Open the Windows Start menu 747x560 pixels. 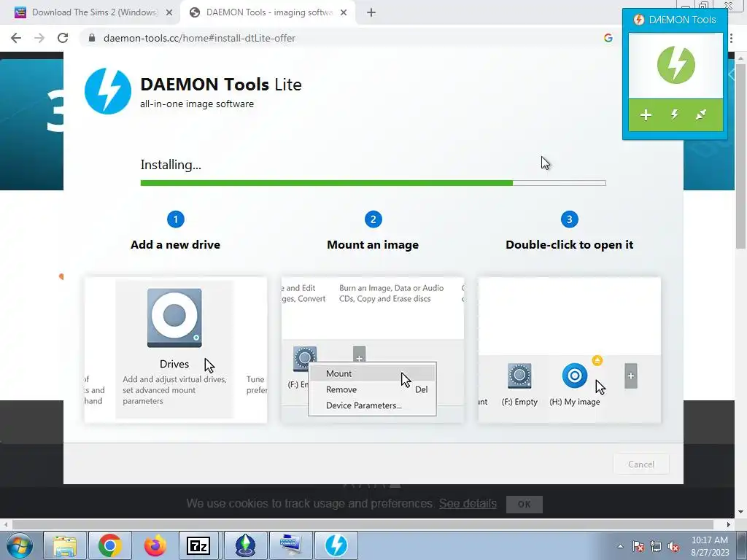click(x=19, y=545)
